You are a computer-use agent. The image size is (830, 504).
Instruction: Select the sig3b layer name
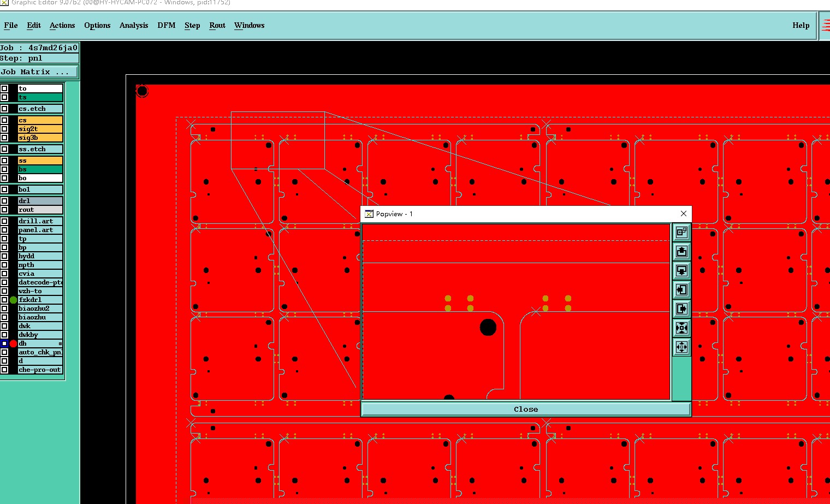coord(40,138)
